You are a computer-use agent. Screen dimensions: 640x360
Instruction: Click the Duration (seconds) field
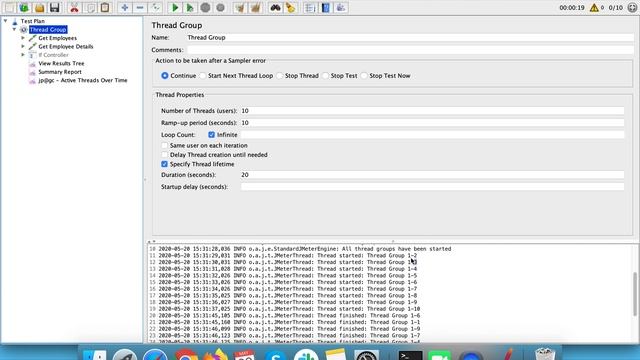pos(432,175)
